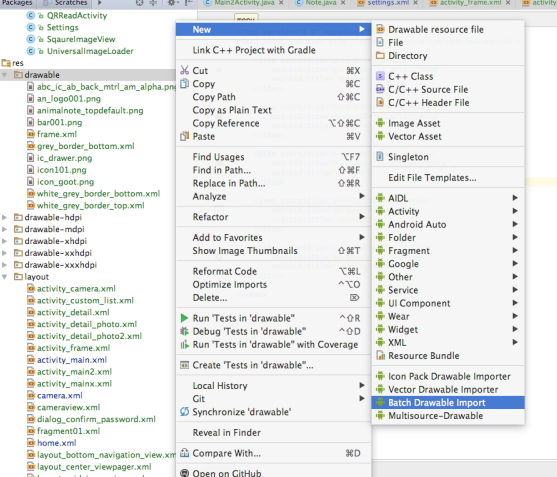557x477 pixels.
Task: Open Local History submenu
Action: point(274,386)
